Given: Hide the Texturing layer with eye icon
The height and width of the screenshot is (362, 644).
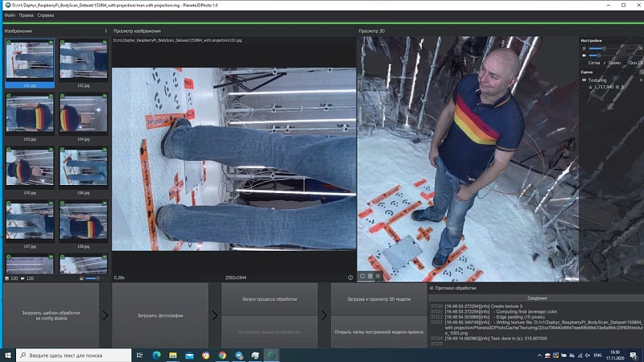Looking at the screenshot, I should pyautogui.click(x=584, y=80).
